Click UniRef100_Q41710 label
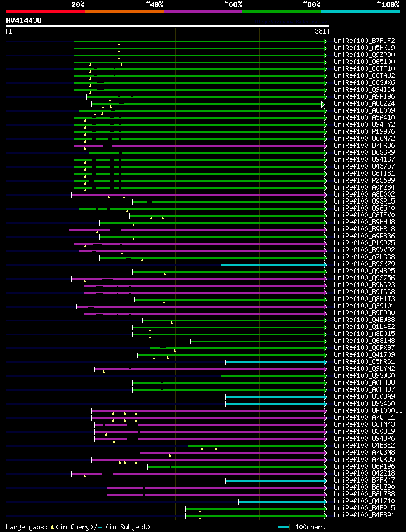406x532 pixels. click(364, 502)
